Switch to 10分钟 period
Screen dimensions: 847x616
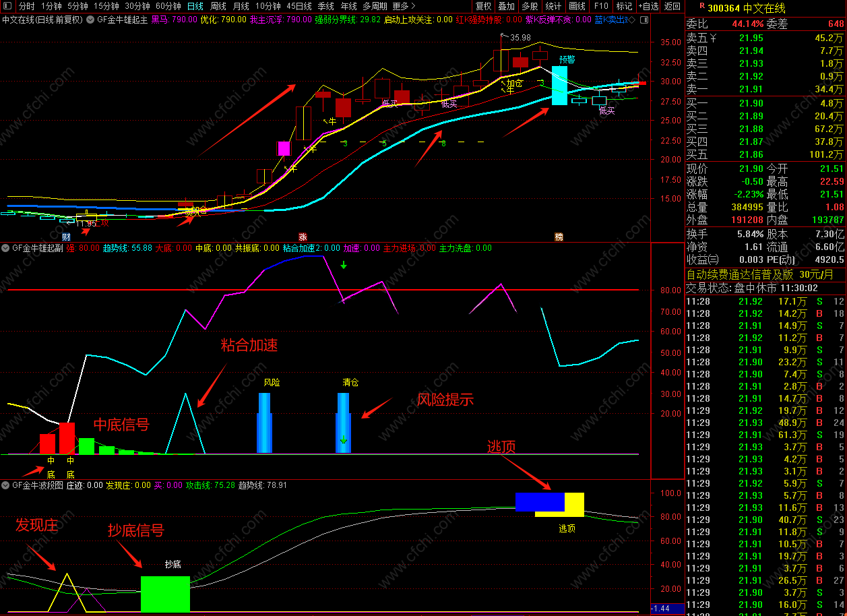coord(268,6)
